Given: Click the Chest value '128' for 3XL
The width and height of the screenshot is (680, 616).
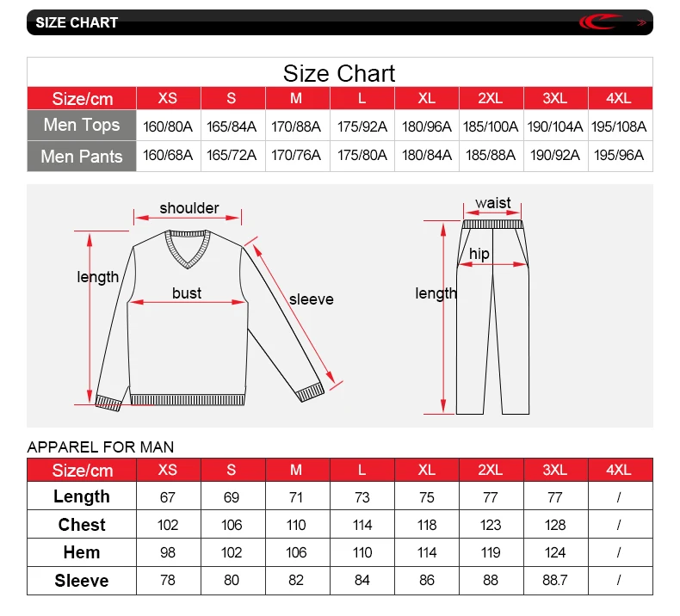Looking at the screenshot, I should [x=555, y=525].
